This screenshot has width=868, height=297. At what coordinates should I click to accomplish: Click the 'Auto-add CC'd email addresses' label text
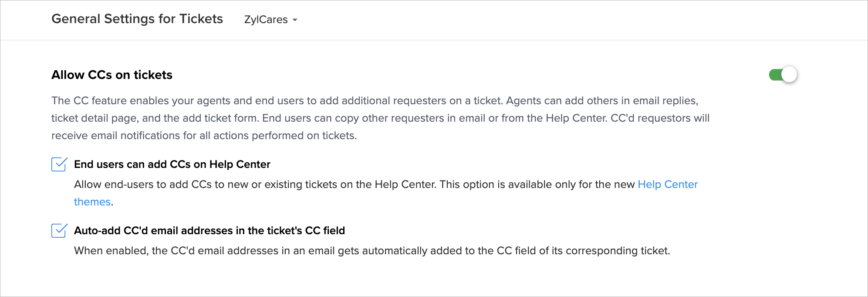(x=209, y=231)
